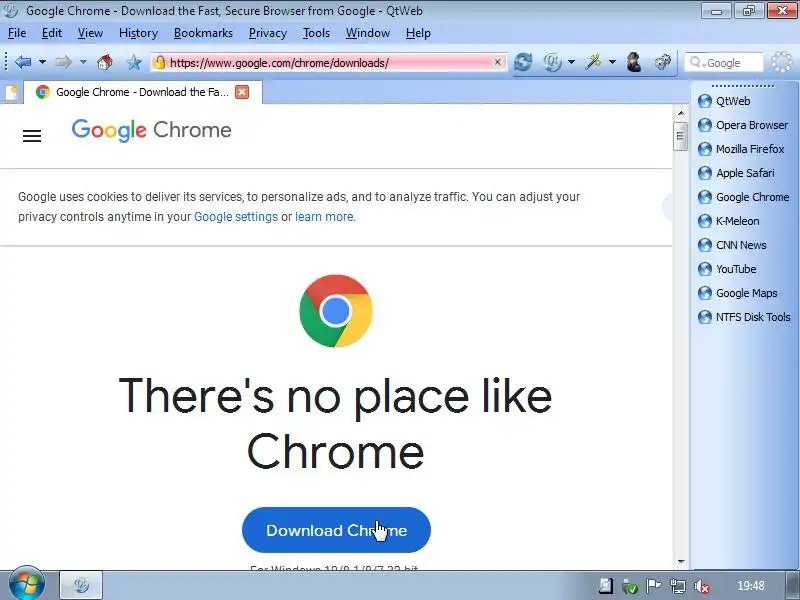Open the Google Chrome sidebar bookmark
This screenshot has height=600, width=800.
[x=743, y=197]
